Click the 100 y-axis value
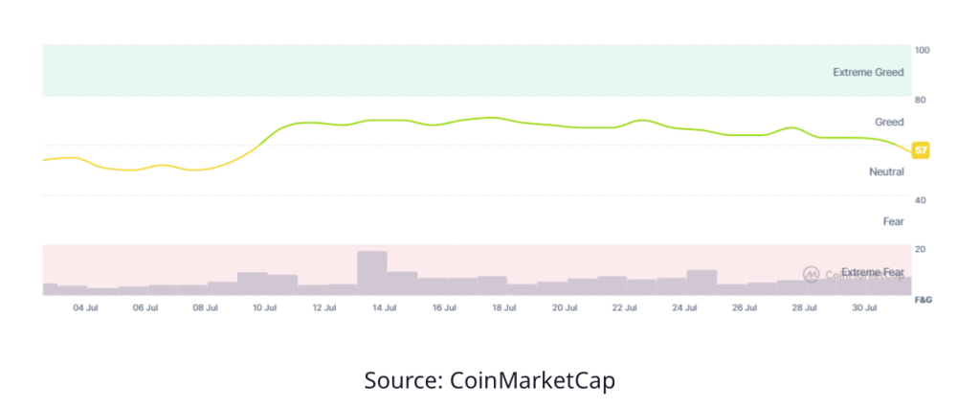The image size is (980, 409). pos(924,50)
